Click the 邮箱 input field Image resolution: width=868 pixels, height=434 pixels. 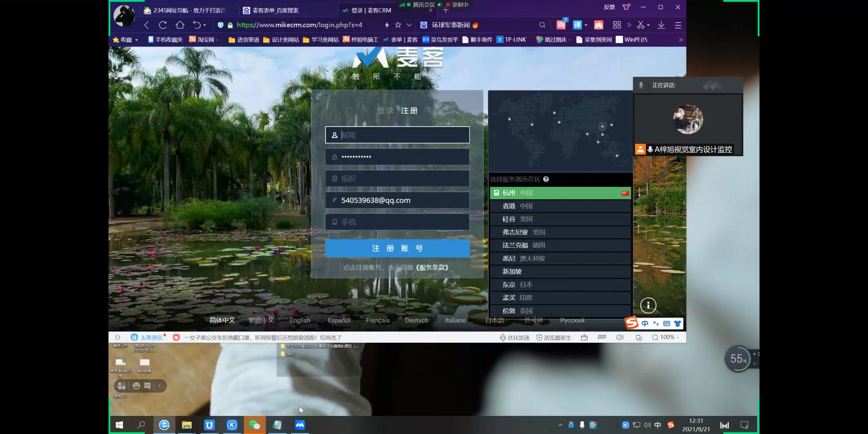(397, 135)
